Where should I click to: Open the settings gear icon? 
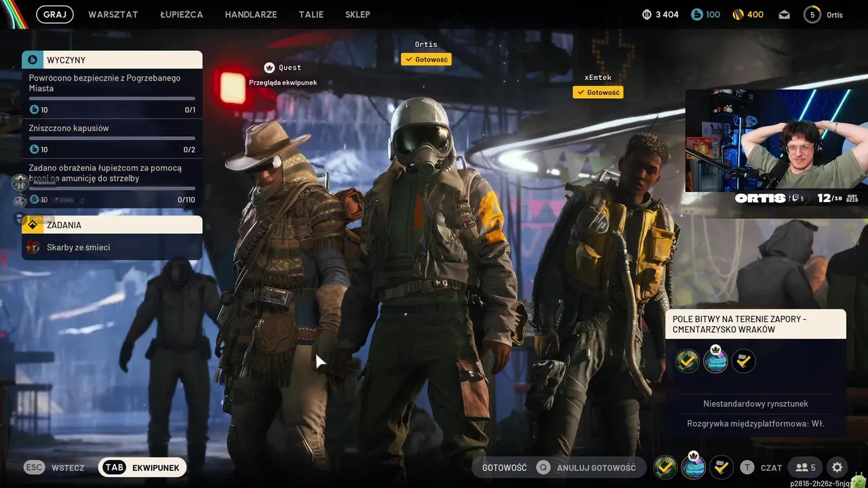[837, 468]
